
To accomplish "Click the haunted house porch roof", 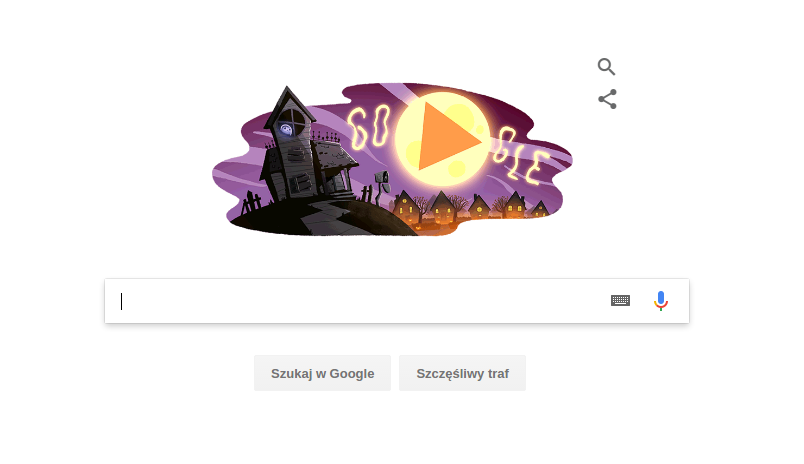I will pyautogui.click(x=334, y=154).
